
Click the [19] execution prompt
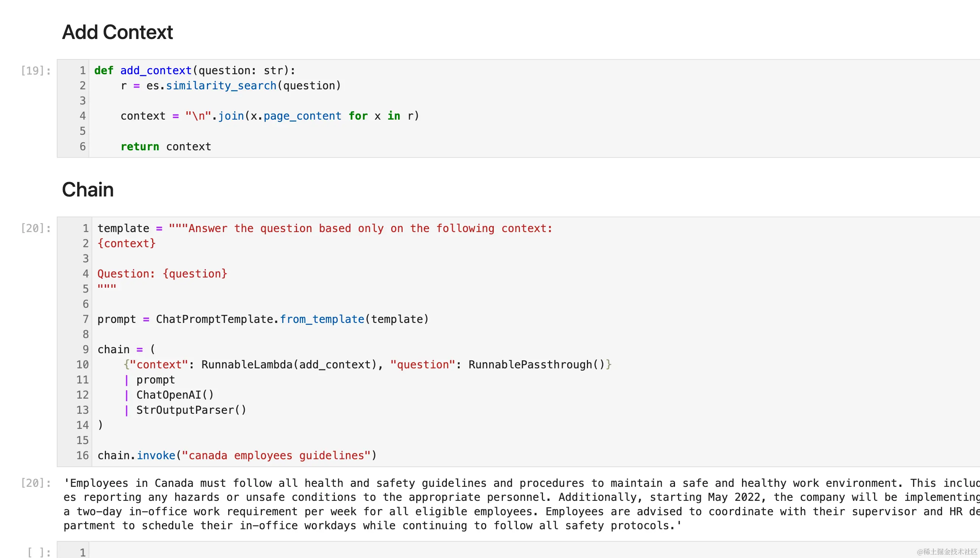(x=36, y=70)
